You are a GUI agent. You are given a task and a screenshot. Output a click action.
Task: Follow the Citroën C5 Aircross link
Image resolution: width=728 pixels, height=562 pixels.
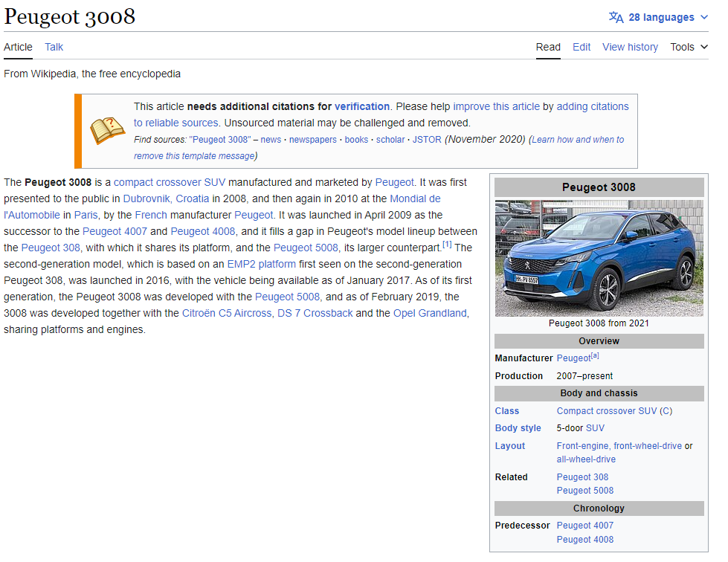coord(227,313)
